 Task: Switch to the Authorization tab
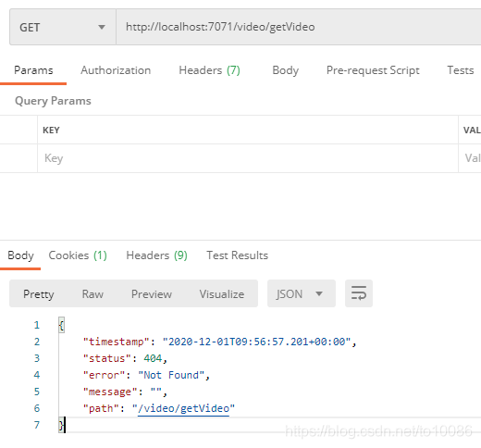tap(116, 70)
